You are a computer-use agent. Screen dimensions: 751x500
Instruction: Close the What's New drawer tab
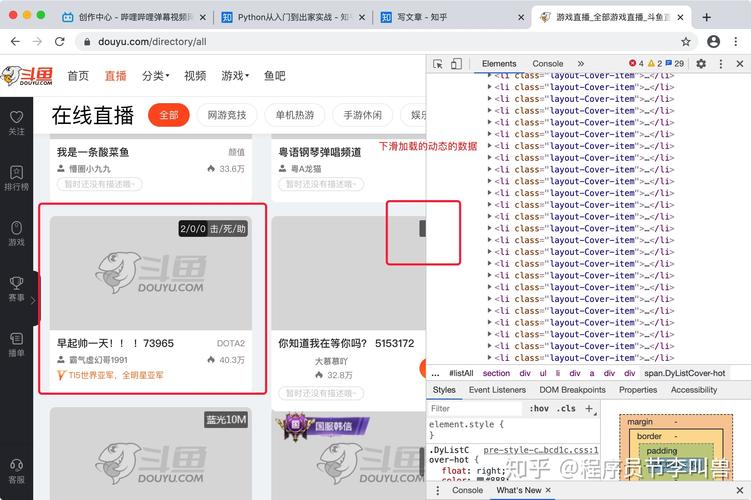tap(548, 490)
